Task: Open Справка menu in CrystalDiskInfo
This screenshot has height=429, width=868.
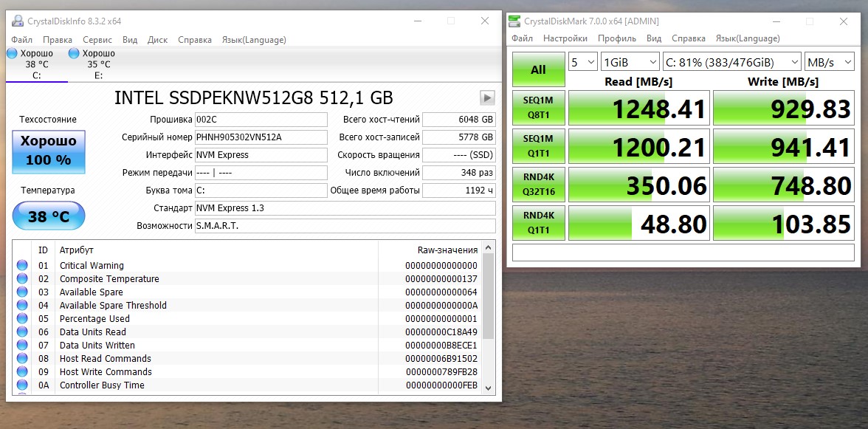Action: tap(195, 40)
